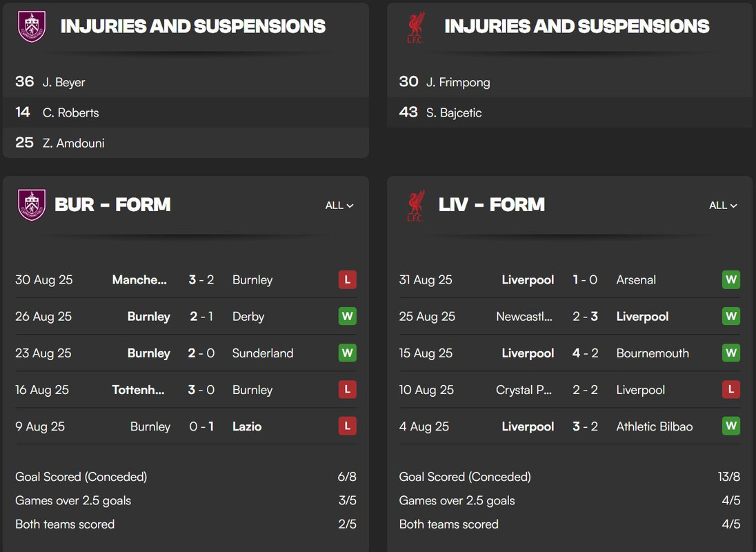Click Burnley crest in injuries header
Image resolution: width=756 pixels, height=552 pixels.
tap(32, 26)
